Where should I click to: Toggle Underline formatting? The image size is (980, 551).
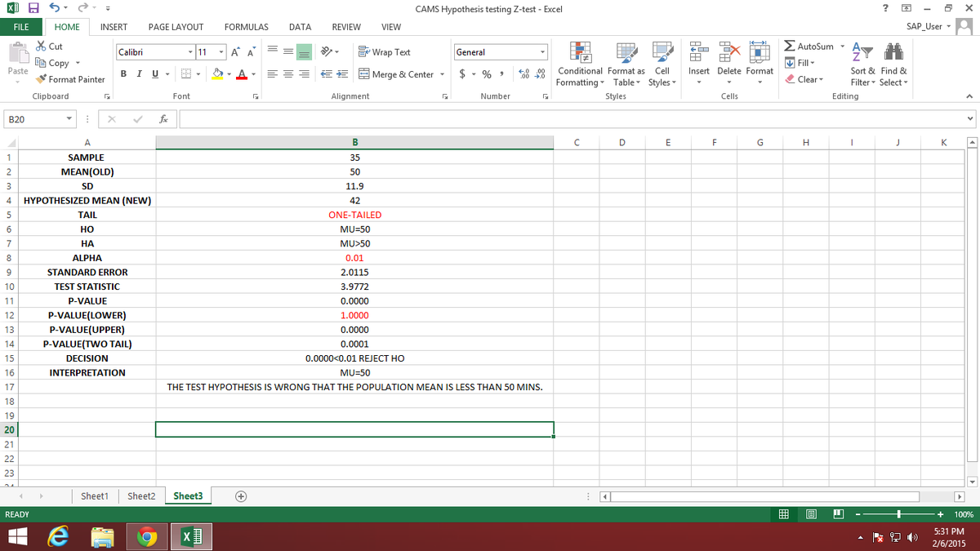(x=154, y=74)
